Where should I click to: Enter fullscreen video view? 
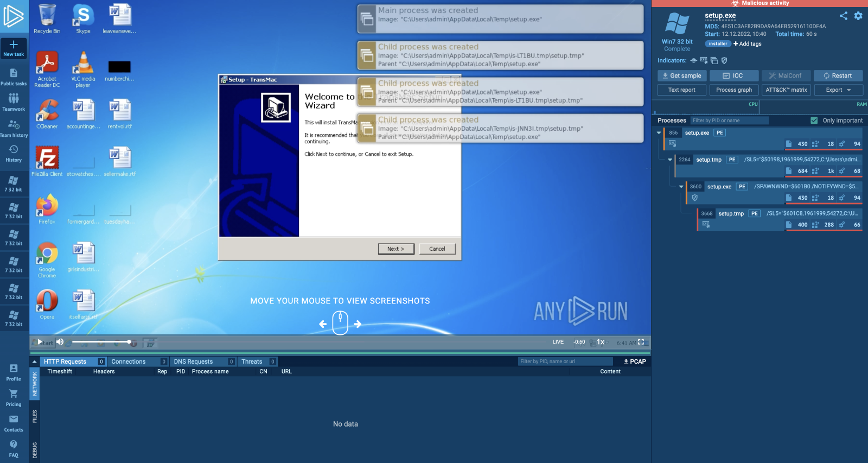click(641, 342)
